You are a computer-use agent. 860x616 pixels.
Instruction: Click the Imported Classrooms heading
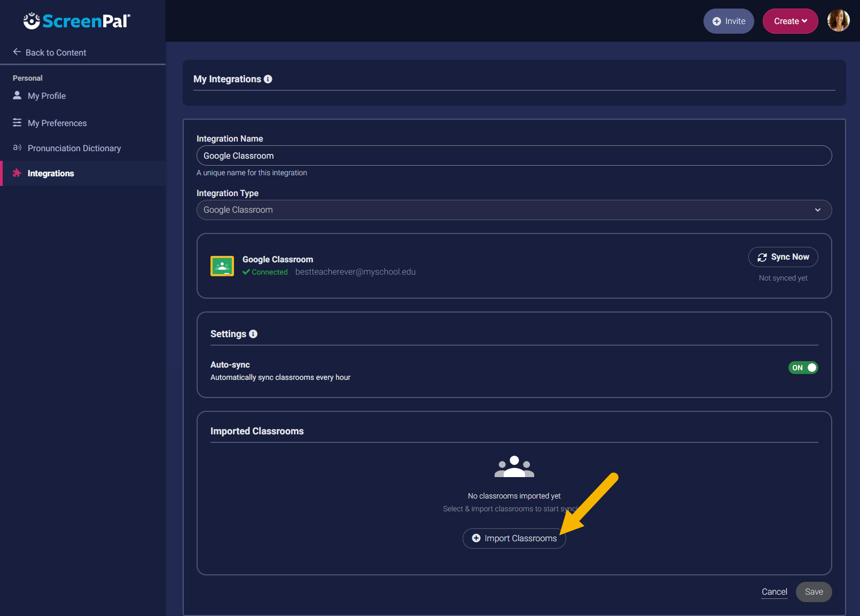tap(257, 431)
